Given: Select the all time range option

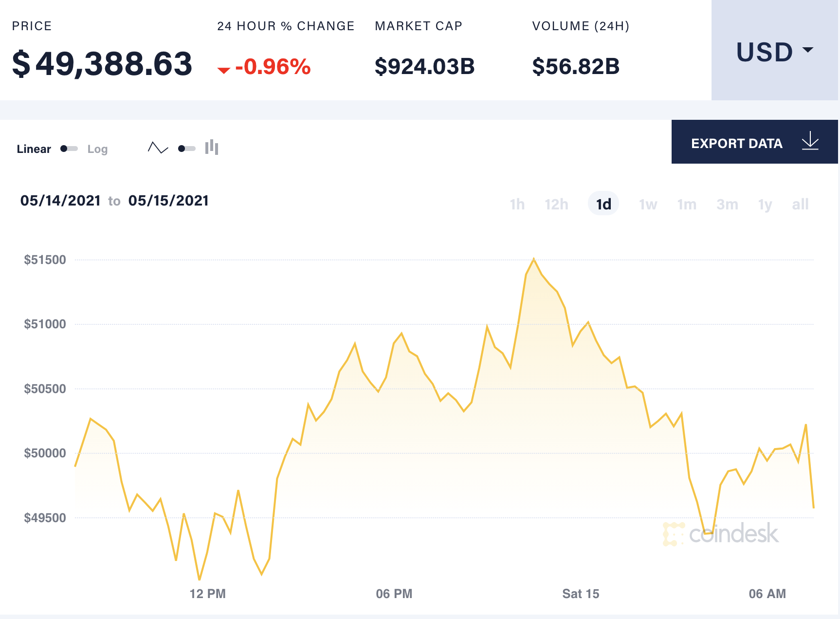Looking at the screenshot, I should point(800,205).
